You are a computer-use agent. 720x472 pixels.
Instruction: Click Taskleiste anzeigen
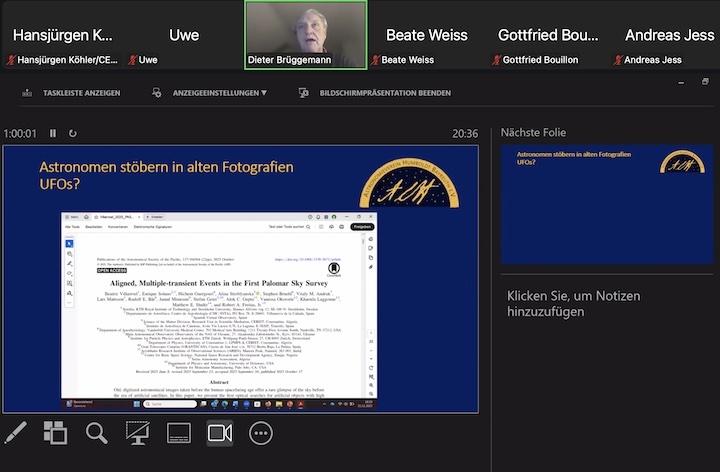click(72, 93)
